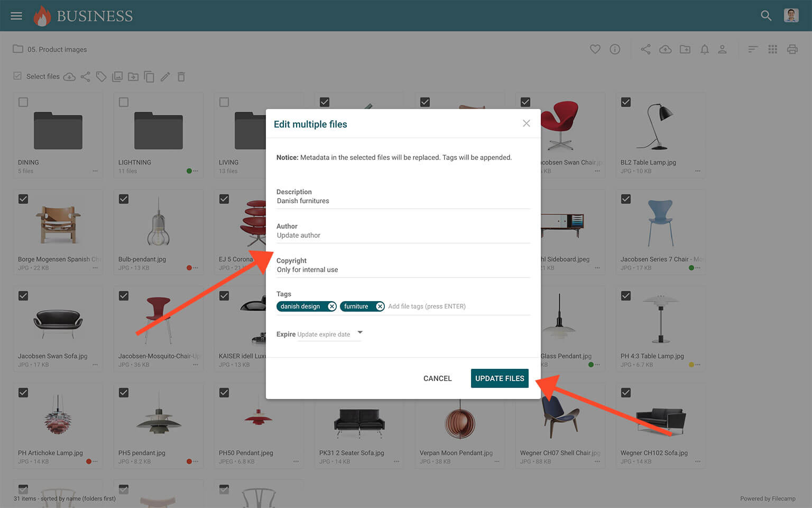The width and height of the screenshot is (812, 508).
Task: Open more options for DINING folder
Action: point(95,171)
